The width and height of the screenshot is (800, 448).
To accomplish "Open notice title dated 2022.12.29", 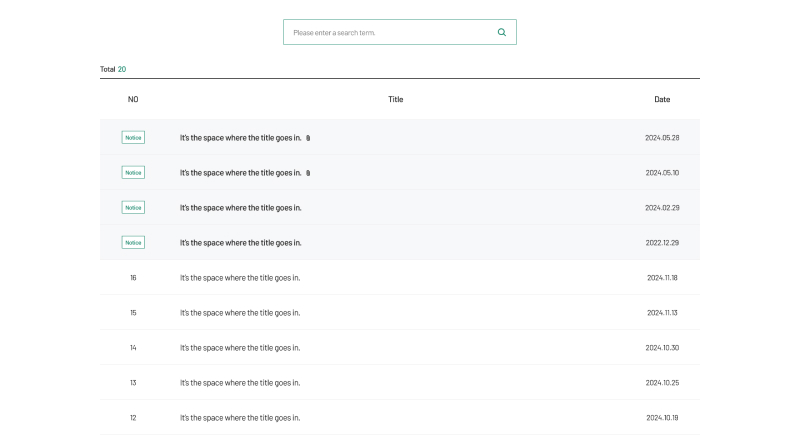I will coord(240,243).
